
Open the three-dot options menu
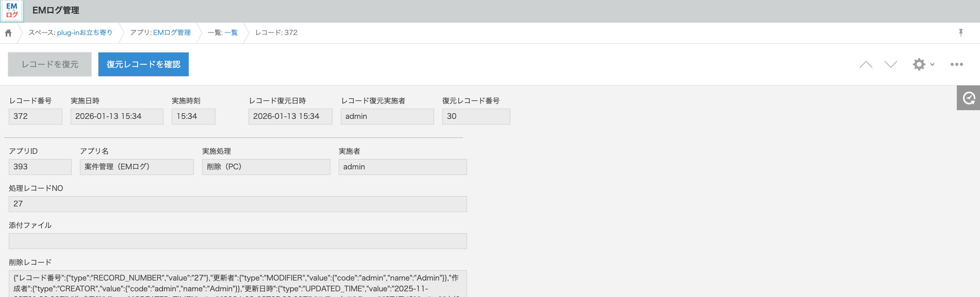pyautogui.click(x=957, y=64)
